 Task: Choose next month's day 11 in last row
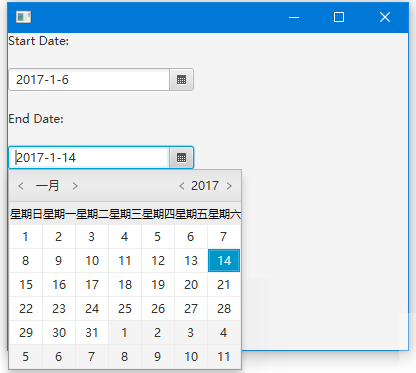tap(224, 357)
